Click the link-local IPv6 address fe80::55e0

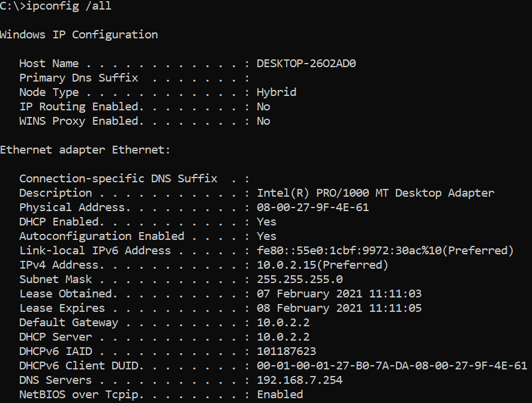click(385, 251)
